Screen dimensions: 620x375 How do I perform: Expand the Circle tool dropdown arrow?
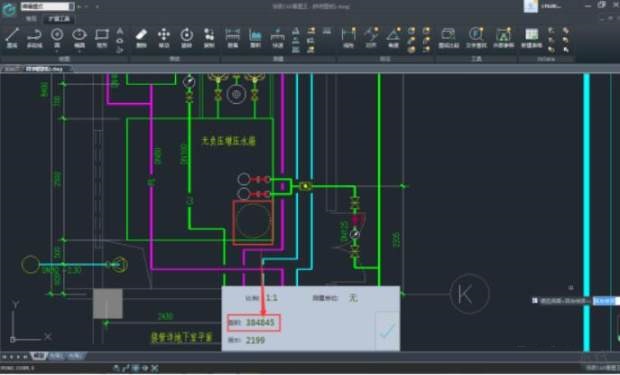coord(57,51)
